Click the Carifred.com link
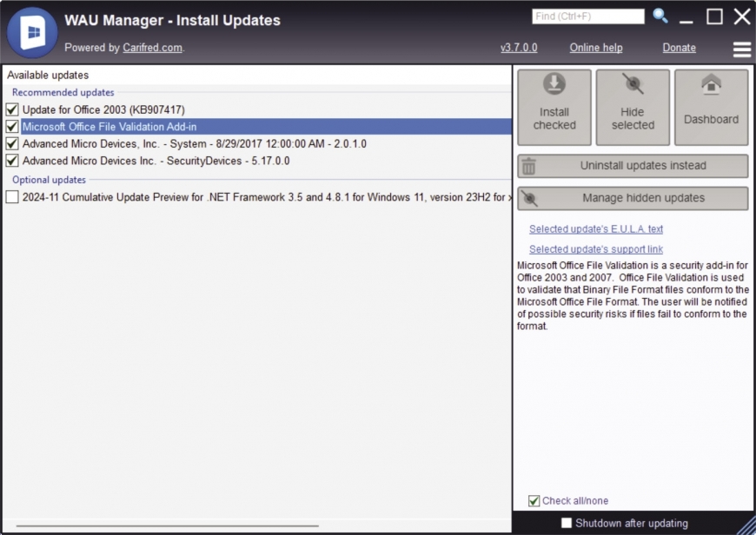756x535 pixels. point(152,48)
